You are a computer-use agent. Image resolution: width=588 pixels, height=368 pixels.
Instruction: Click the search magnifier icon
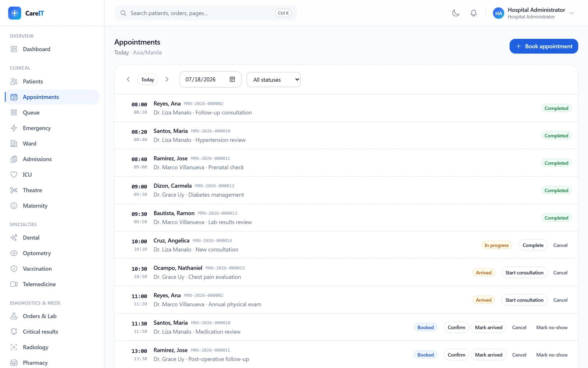click(123, 13)
